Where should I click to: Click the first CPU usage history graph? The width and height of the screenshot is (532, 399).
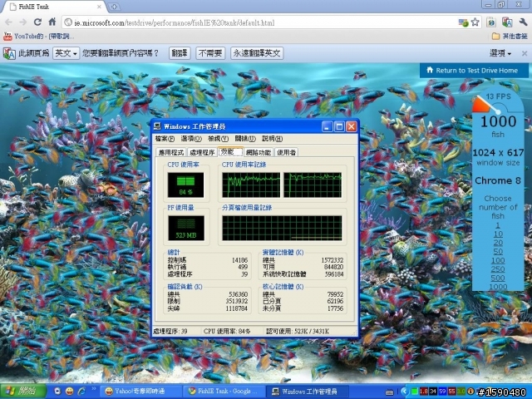pyautogui.click(x=251, y=185)
